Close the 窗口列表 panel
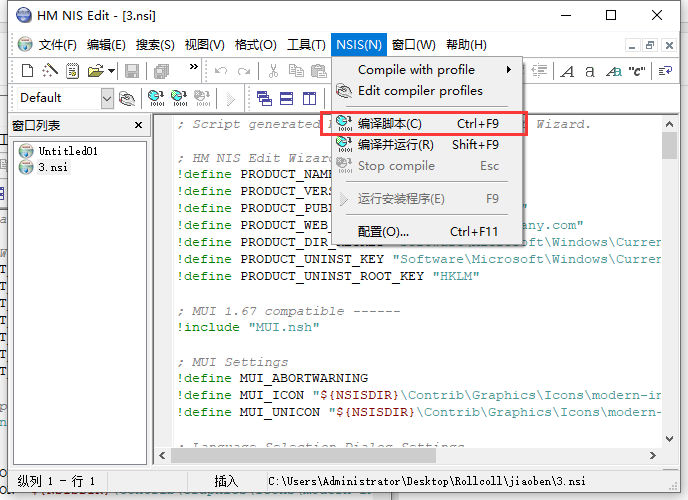688x500 pixels. click(x=139, y=125)
